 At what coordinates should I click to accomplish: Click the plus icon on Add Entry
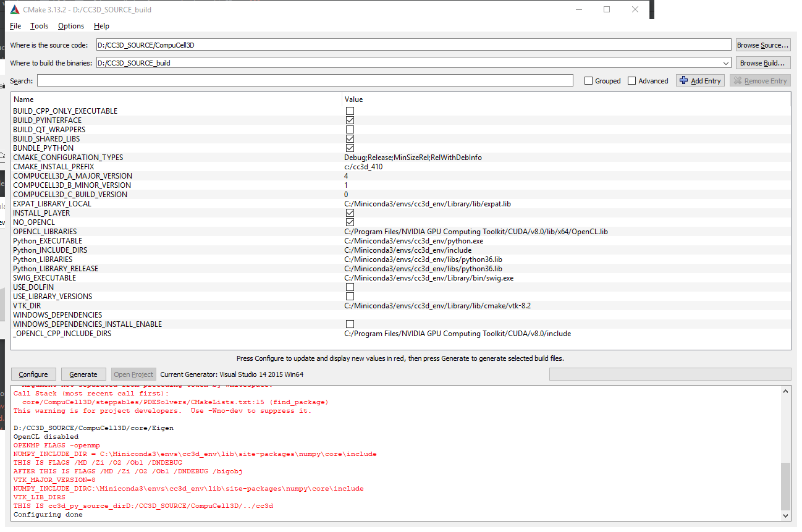[683, 81]
